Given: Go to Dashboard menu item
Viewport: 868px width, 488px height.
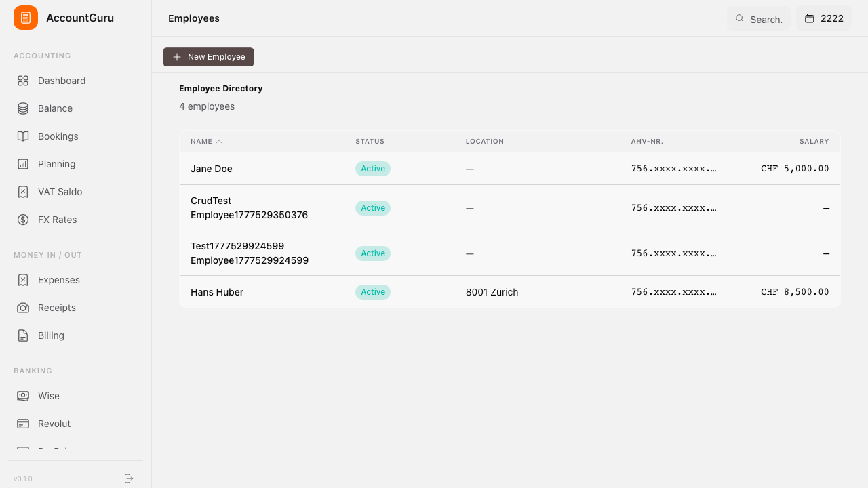Looking at the screenshot, I should pyautogui.click(x=76, y=81).
